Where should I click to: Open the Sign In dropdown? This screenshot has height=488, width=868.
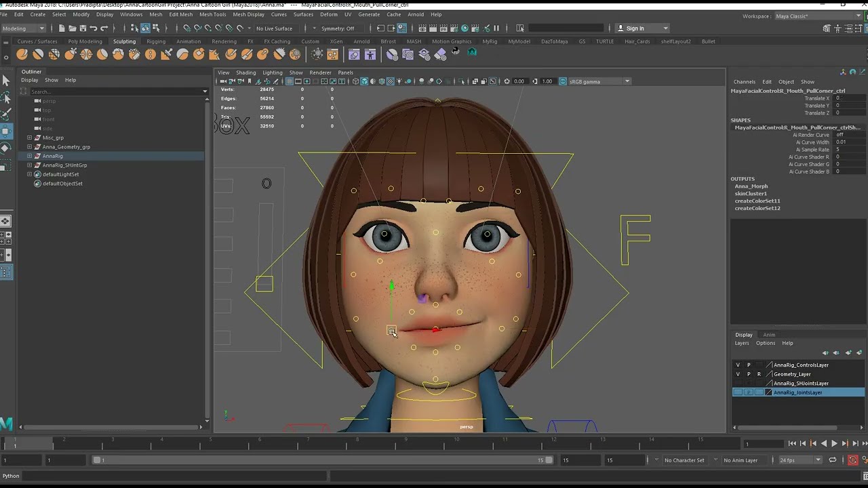coord(642,28)
